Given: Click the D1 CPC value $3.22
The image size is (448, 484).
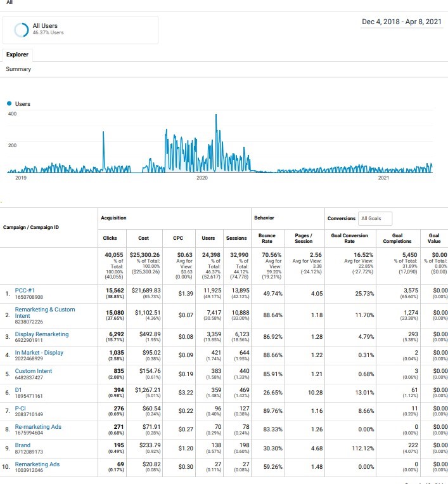Looking at the screenshot, I should [x=186, y=392].
